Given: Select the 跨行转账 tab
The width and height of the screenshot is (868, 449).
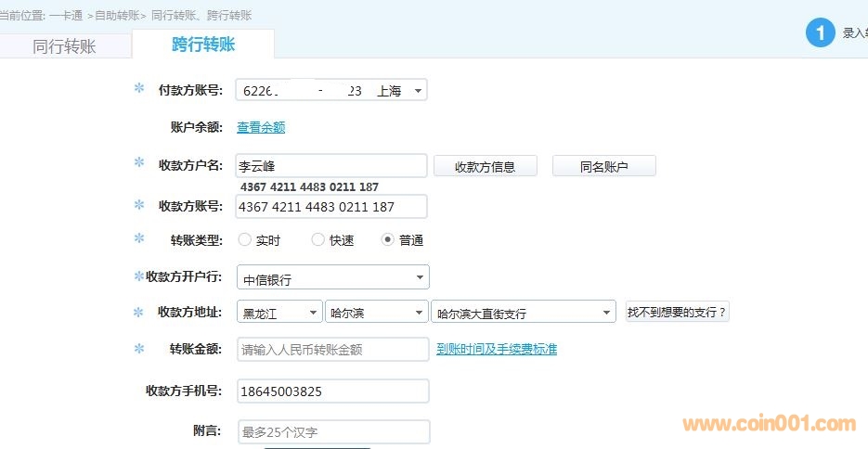Looking at the screenshot, I should pyautogui.click(x=203, y=45).
